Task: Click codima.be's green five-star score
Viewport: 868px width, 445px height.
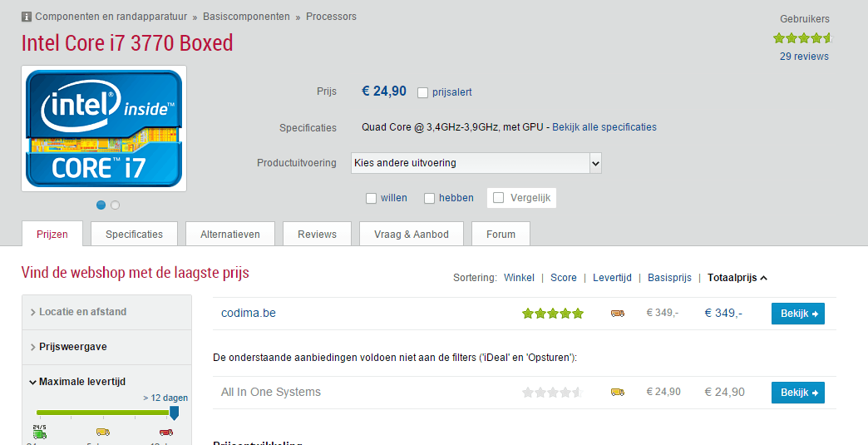Action: click(x=553, y=314)
